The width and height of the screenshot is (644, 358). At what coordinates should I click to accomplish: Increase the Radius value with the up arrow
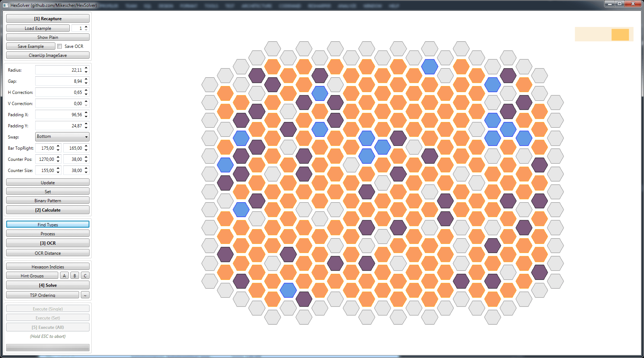86,68
